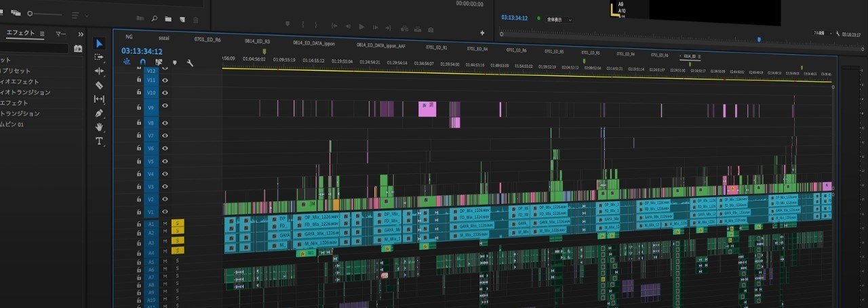The width and height of the screenshot is (868, 308).
Task: Open active sequence 0814_ED tab menu
Action: click(x=701, y=56)
